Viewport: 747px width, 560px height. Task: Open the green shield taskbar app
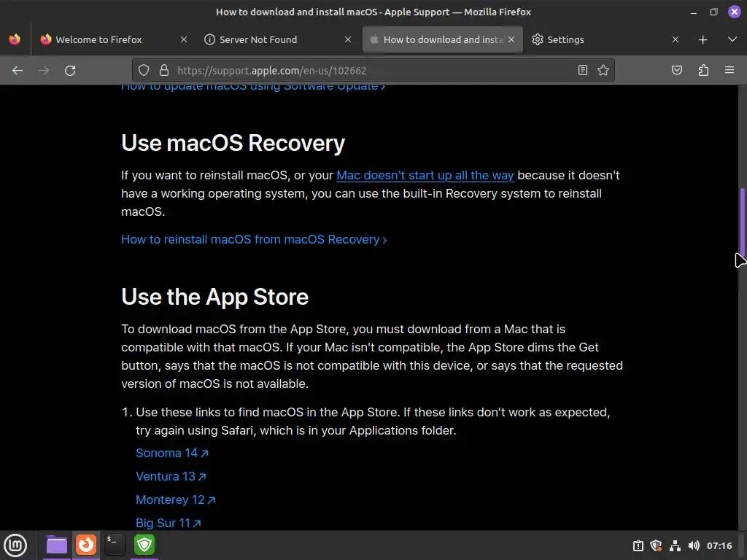pos(144,545)
